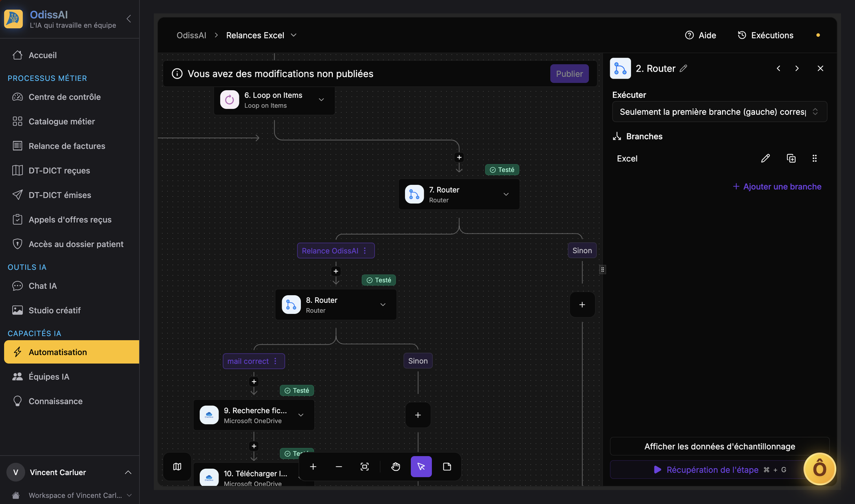Expand options for 9. Recherche fic step
The width and height of the screenshot is (855, 504).
click(x=301, y=415)
